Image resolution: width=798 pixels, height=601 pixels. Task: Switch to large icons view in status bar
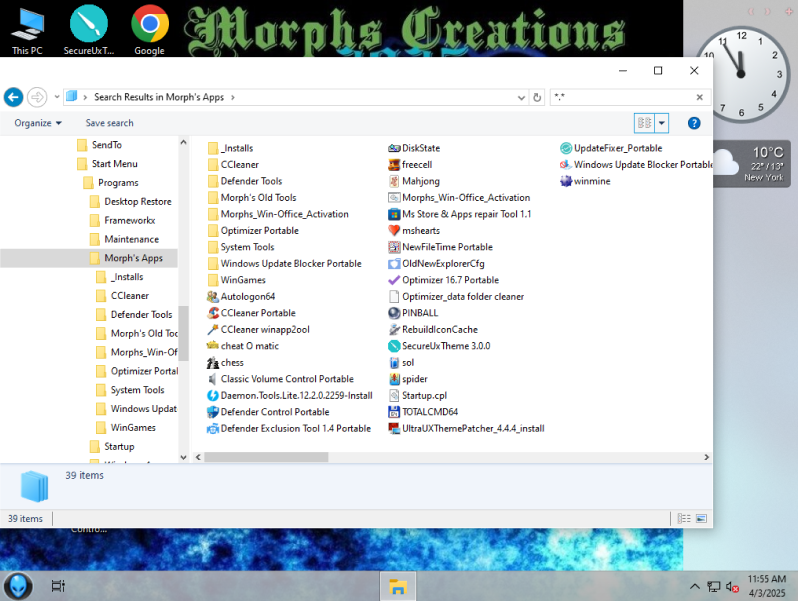coord(701,519)
